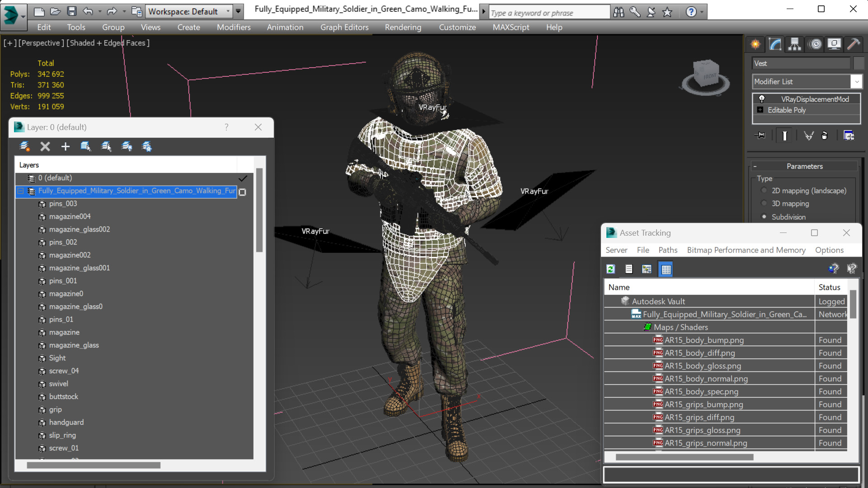Toggle VRayDisplacementMod lightbulb on or off

point(761,99)
